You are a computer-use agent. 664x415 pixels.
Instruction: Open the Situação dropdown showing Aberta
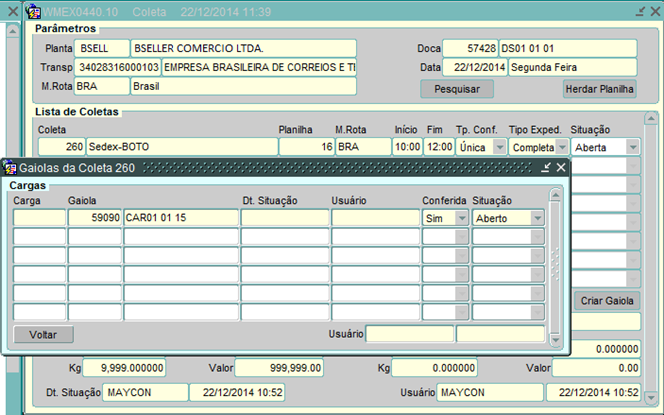[633, 147]
